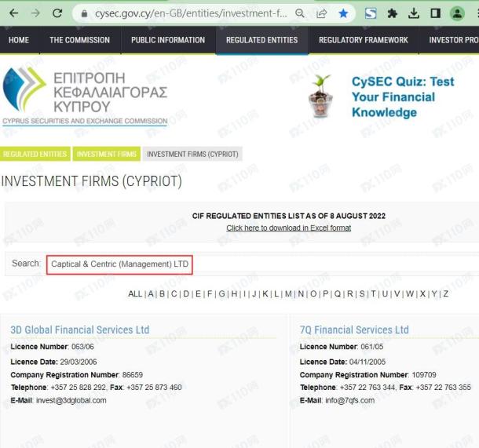
Task: Open the zoom magnifier in address bar
Action: [300, 13]
